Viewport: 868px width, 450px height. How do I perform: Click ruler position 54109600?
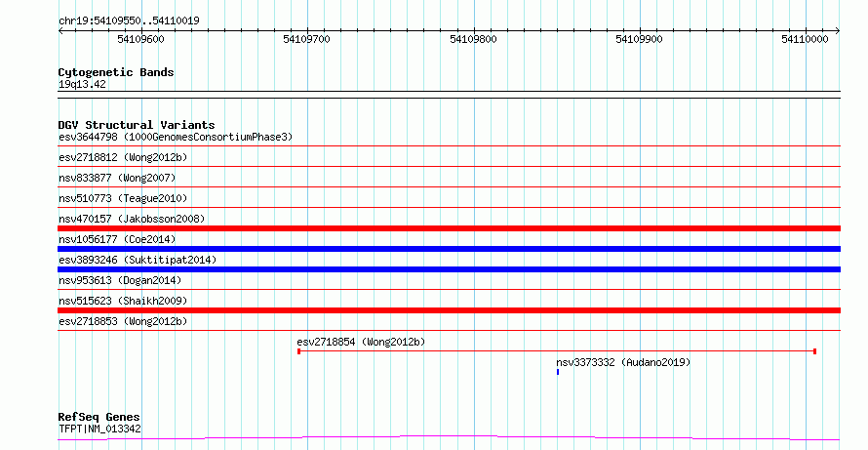[x=140, y=39]
